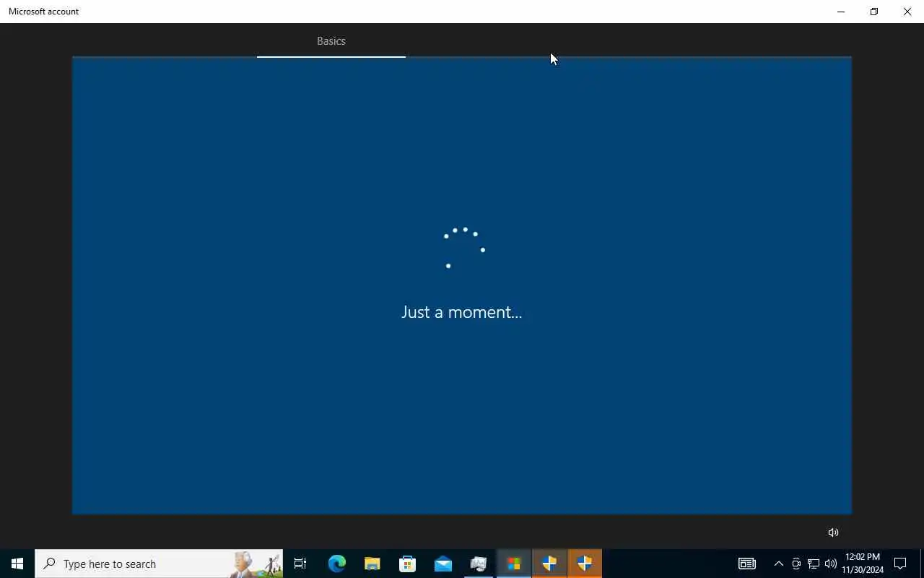Screen dimensions: 924x578
Task: Launch Microsoft Edge from taskbar
Action: (x=337, y=564)
